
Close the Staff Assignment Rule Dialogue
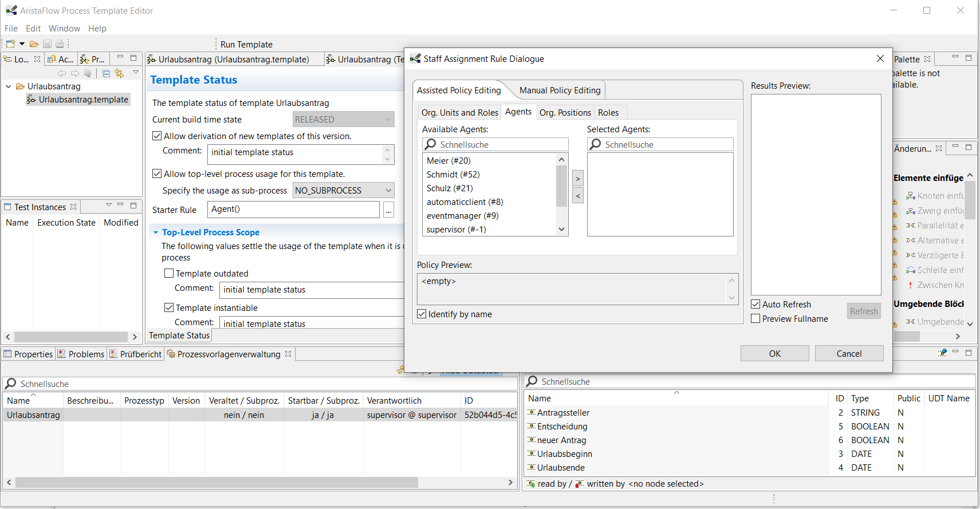(880, 58)
